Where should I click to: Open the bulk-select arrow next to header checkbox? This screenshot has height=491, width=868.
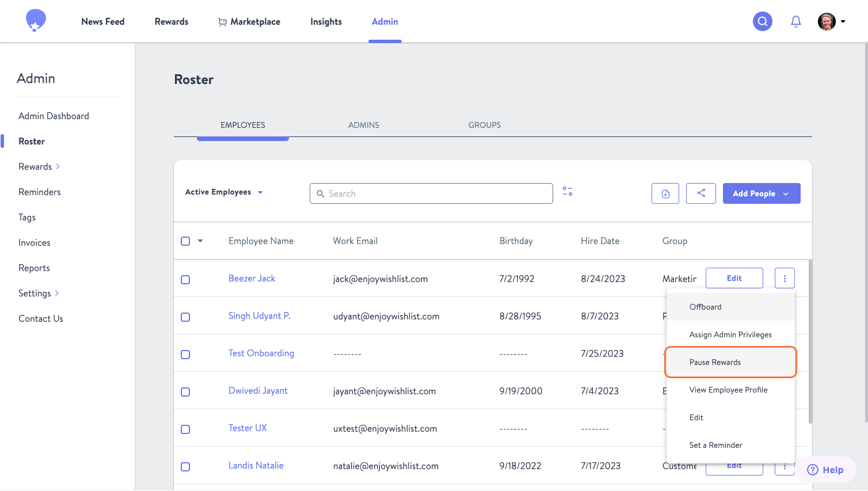[200, 241]
